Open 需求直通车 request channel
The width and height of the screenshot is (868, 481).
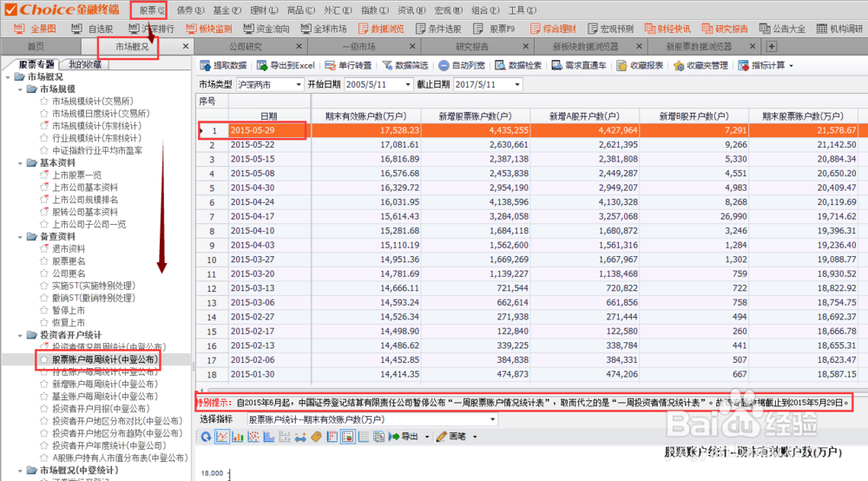pyautogui.click(x=578, y=65)
